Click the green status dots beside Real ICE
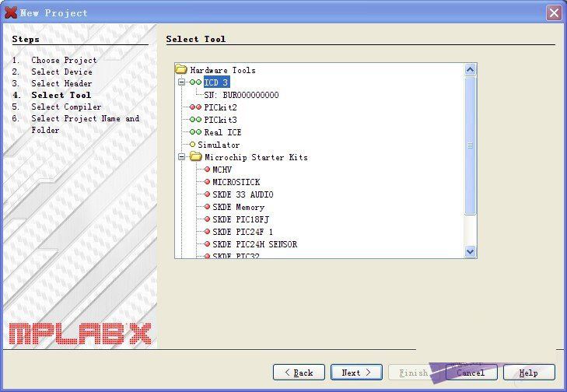 click(x=195, y=132)
